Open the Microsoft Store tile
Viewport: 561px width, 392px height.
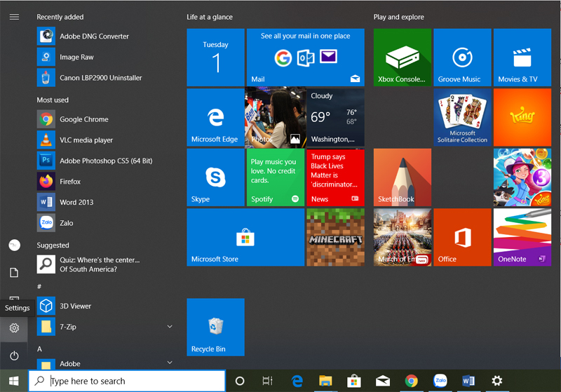pyautogui.click(x=245, y=238)
